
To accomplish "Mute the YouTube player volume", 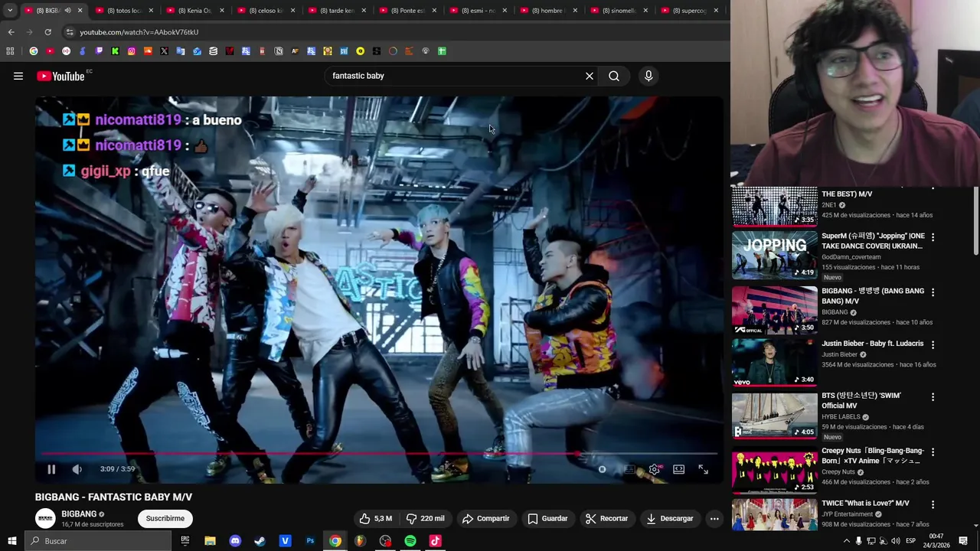I will 77,469.
